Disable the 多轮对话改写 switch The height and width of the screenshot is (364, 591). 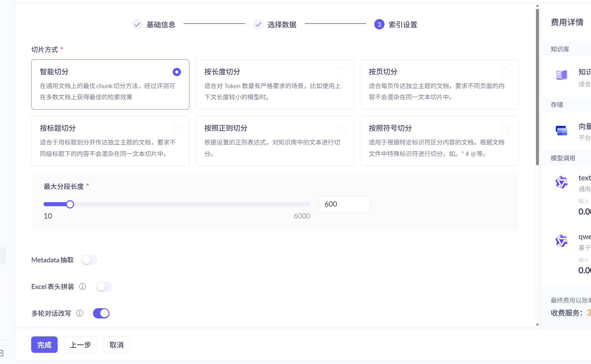101,313
